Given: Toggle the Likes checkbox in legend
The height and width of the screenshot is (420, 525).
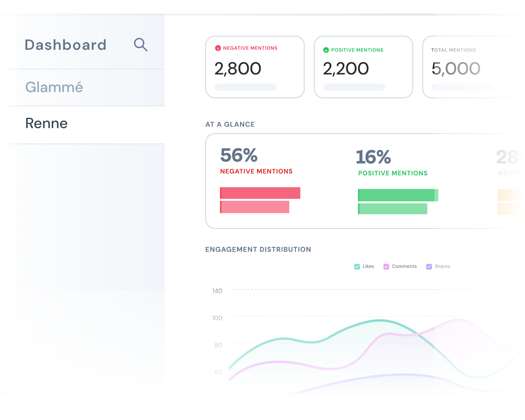Looking at the screenshot, I should [x=357, y=267].
